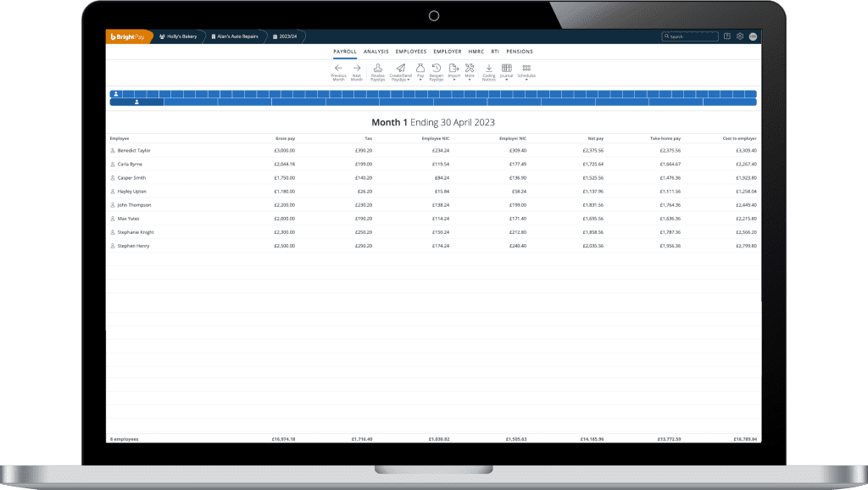
Task: Open the help icon in top bar
Action: click(726, 36)
